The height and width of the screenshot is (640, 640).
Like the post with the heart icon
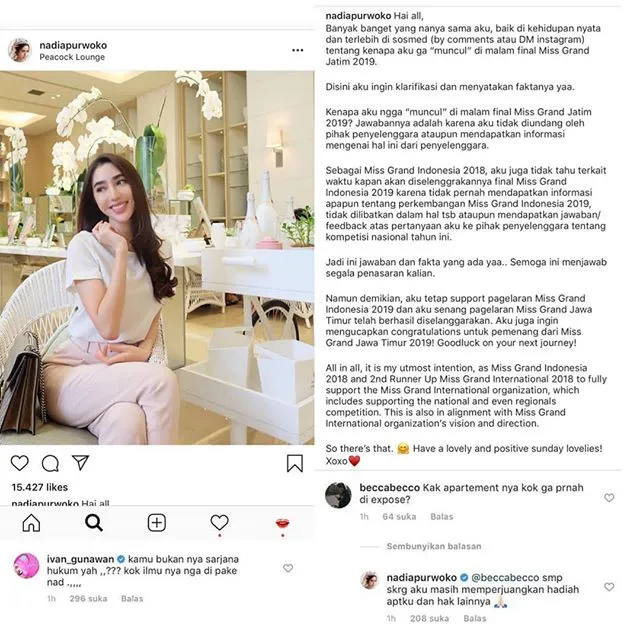tap(19, 463)
